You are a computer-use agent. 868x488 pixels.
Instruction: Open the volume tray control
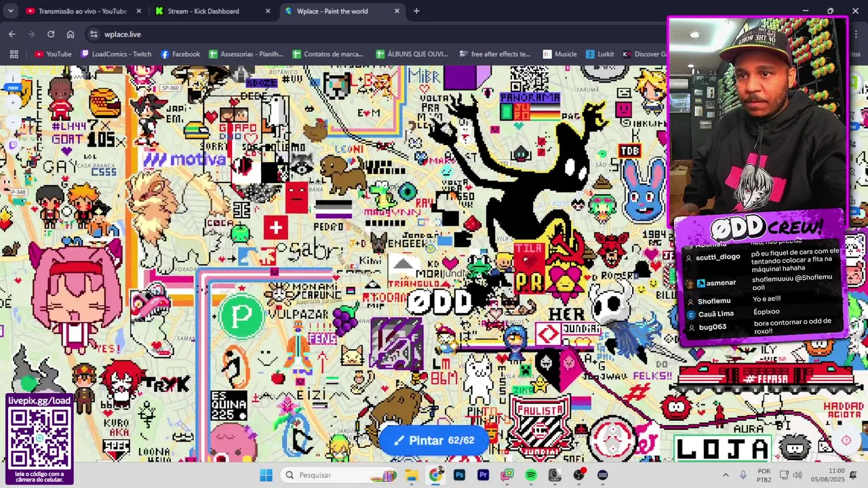pos(797,475)
